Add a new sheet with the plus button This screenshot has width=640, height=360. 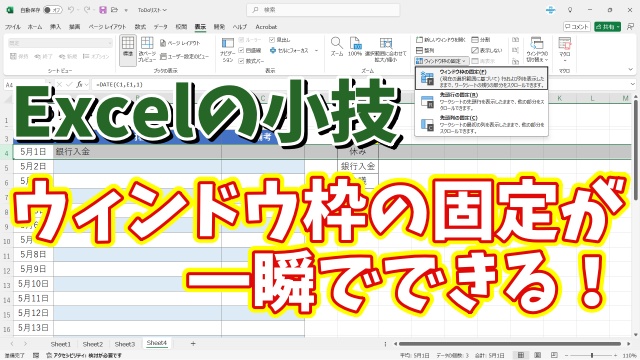[193, 344]
